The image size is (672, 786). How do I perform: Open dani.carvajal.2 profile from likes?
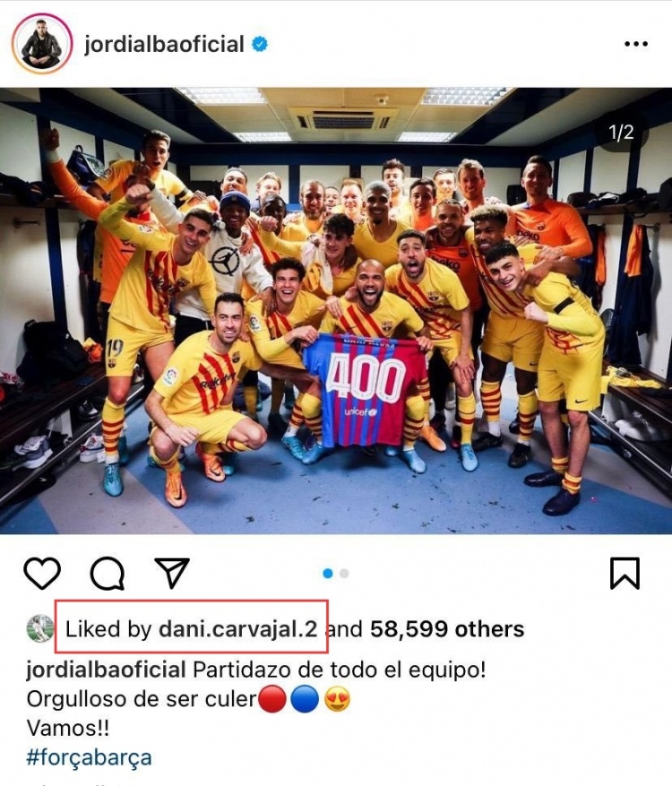click(238, 629)
